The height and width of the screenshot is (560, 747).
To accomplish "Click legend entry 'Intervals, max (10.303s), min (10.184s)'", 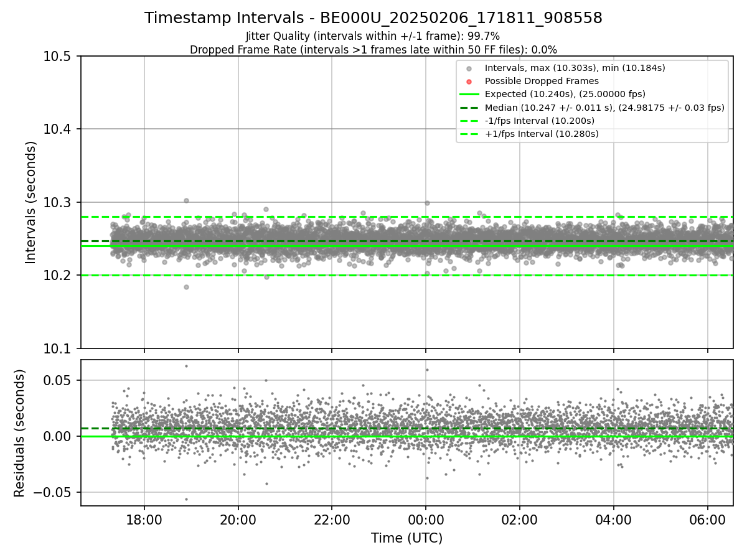I will [575, 68].
